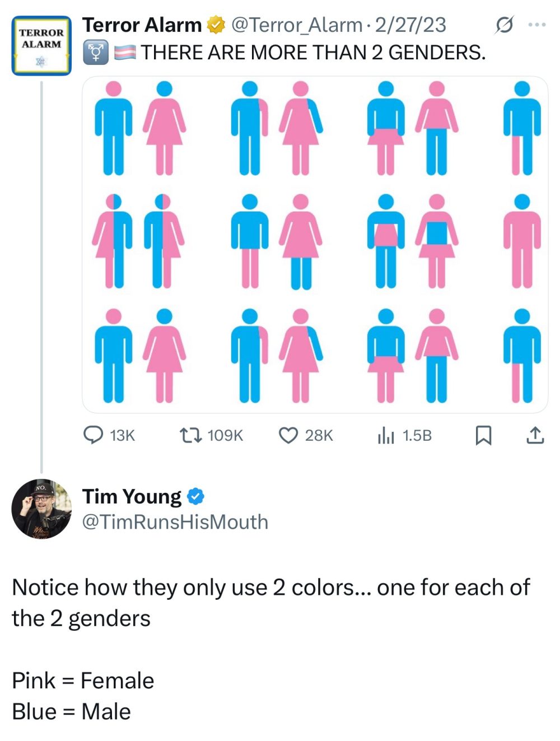
Task: Click the transgender symbol emoji in the tweet
Action: tap(95, 53)
